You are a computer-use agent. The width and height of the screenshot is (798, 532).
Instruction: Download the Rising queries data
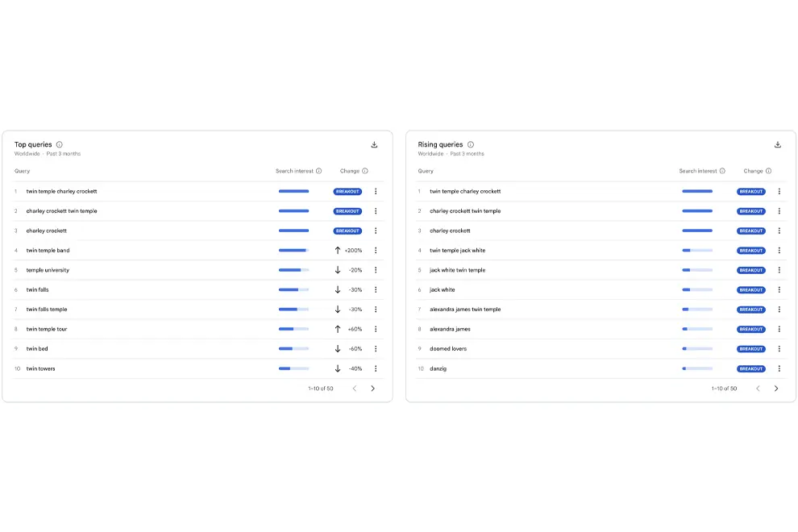pos(778,144)
